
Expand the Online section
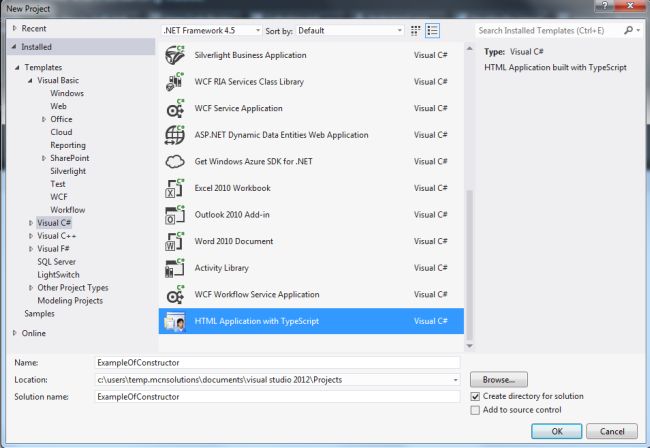pyautogui.click(x=15, y=333)
